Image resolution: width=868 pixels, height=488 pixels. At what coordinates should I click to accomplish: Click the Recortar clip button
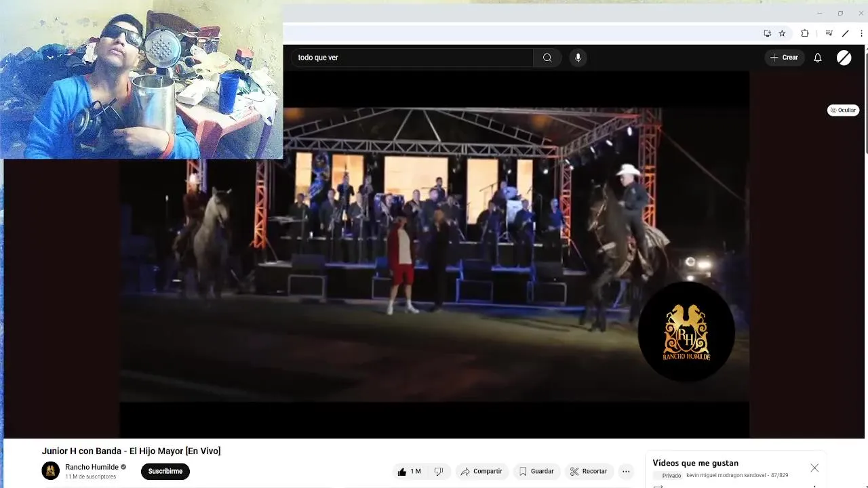tap(589, 472)
